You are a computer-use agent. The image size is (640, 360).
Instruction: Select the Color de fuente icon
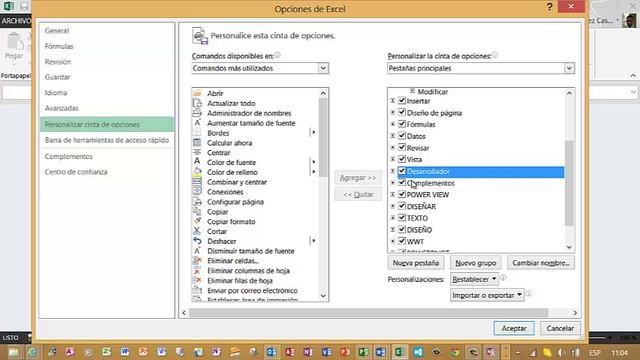[197, 162]
